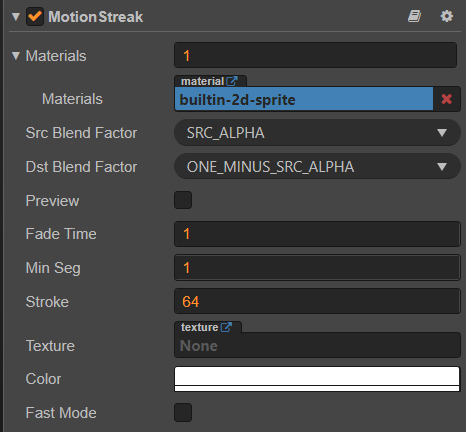This screenshot has height=432, width=466.
Task: Enable the Preview checkbox
Action: click(183, 200)
